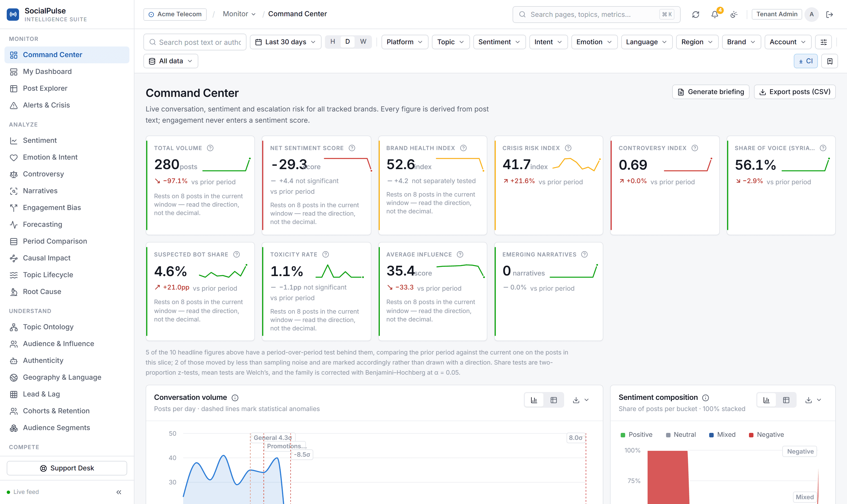847x504 pixels.
Task: Click the Tenant Admin button
Action: tap(776, 14)
